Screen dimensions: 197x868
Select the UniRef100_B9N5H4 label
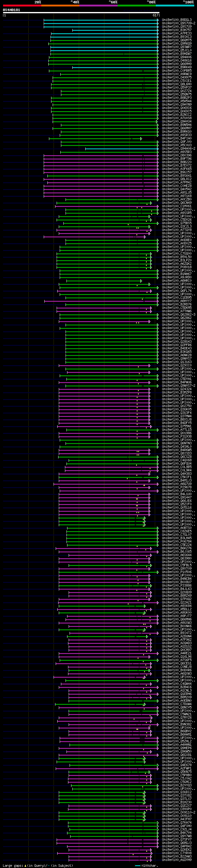point(177,125)
